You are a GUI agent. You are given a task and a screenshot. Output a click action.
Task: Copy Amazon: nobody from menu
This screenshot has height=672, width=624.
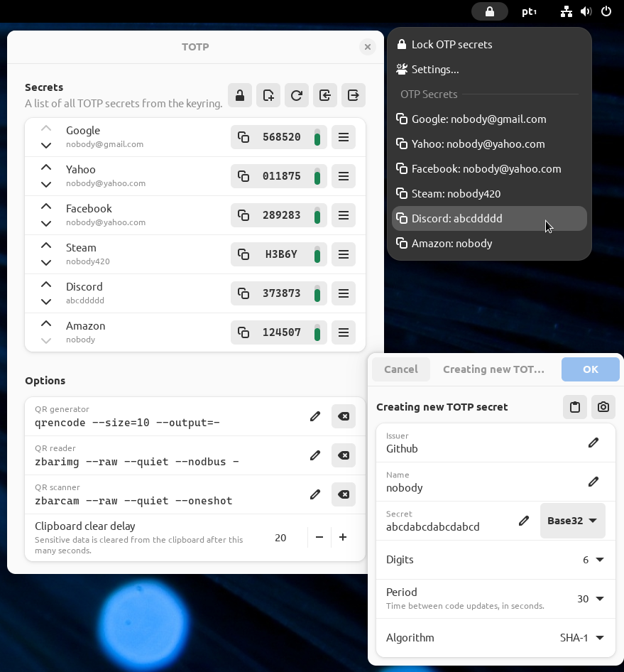(x=489, y=244)
